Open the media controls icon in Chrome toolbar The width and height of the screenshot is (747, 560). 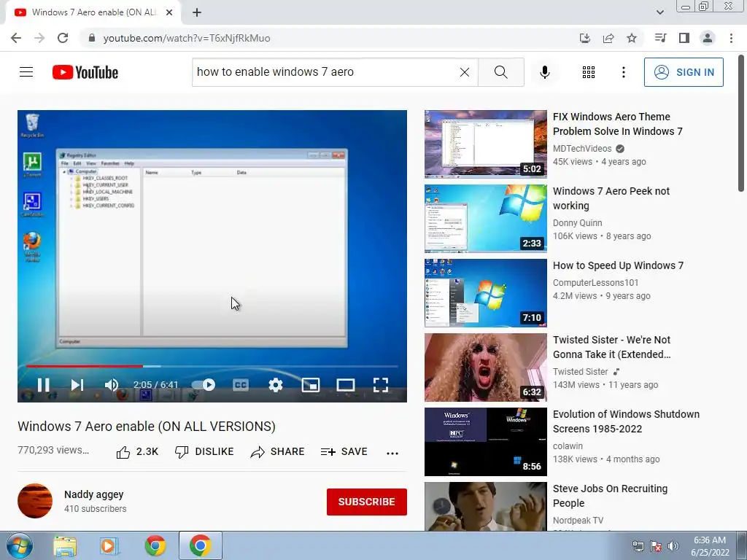pos(660,38)
